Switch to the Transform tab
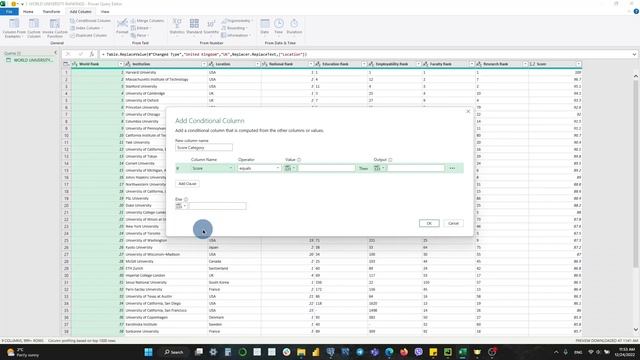This screenshot has height=360, width=640. click(51, 12)
